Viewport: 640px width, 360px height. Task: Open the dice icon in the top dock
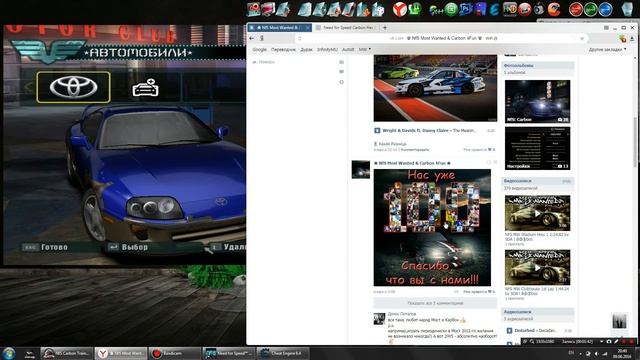378,9
